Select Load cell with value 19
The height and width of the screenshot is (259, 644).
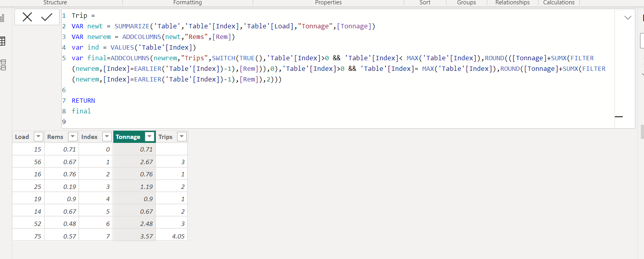[x=28, y=199]
